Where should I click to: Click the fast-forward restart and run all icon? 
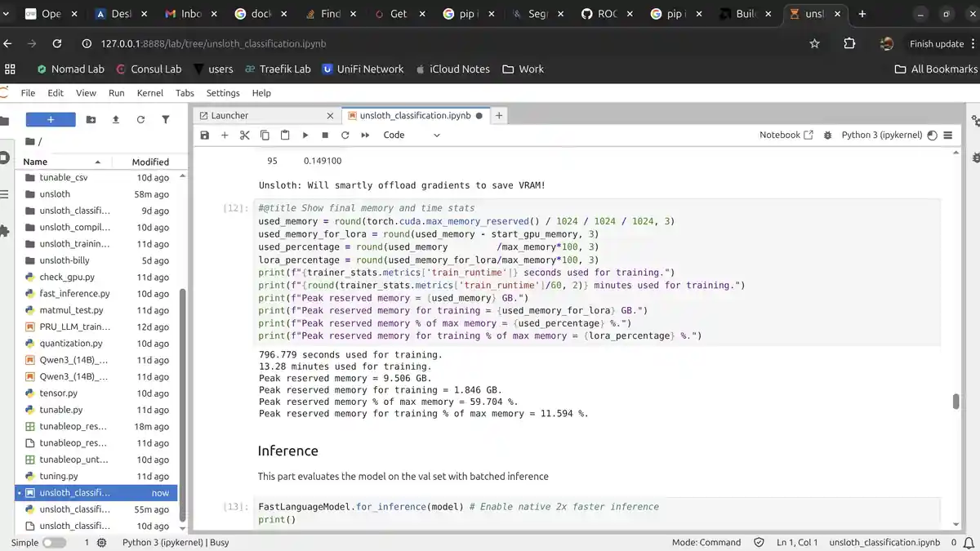(x=364, y=135)
